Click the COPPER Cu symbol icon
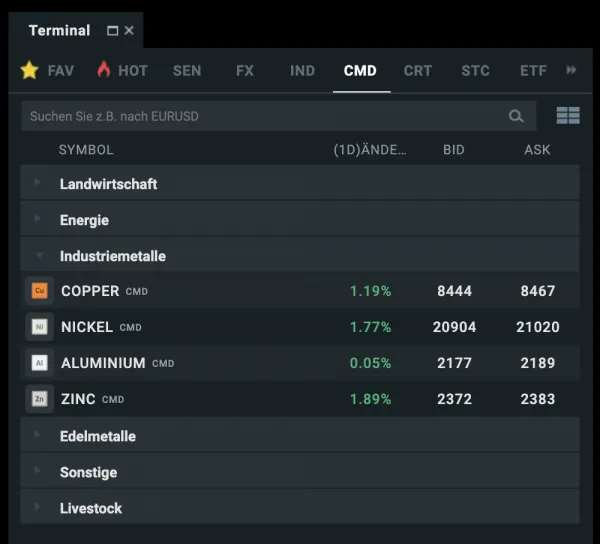600x544 pixels. pos(40,291)
